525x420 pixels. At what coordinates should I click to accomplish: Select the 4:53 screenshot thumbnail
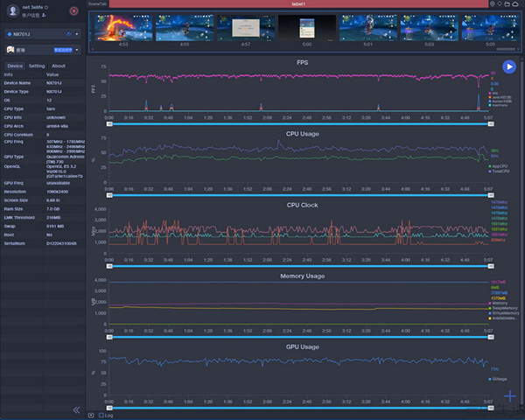123,28
